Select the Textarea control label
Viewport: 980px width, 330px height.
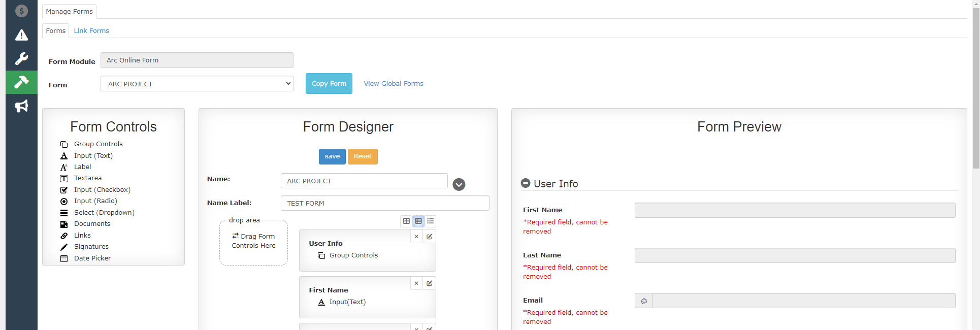(x=88, y=178)
